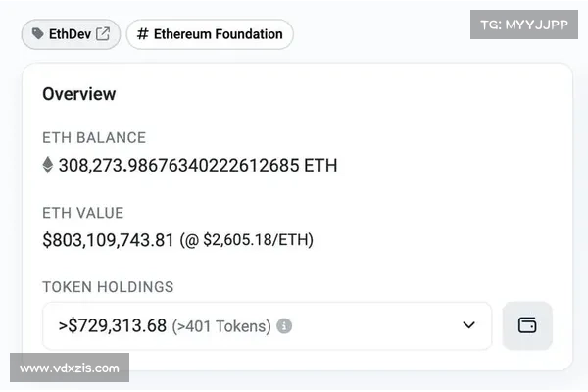This screenshot has height=392, width=588.
Task: Select the Ethereum Foundation label tag
Action: (x=210, y=34)
